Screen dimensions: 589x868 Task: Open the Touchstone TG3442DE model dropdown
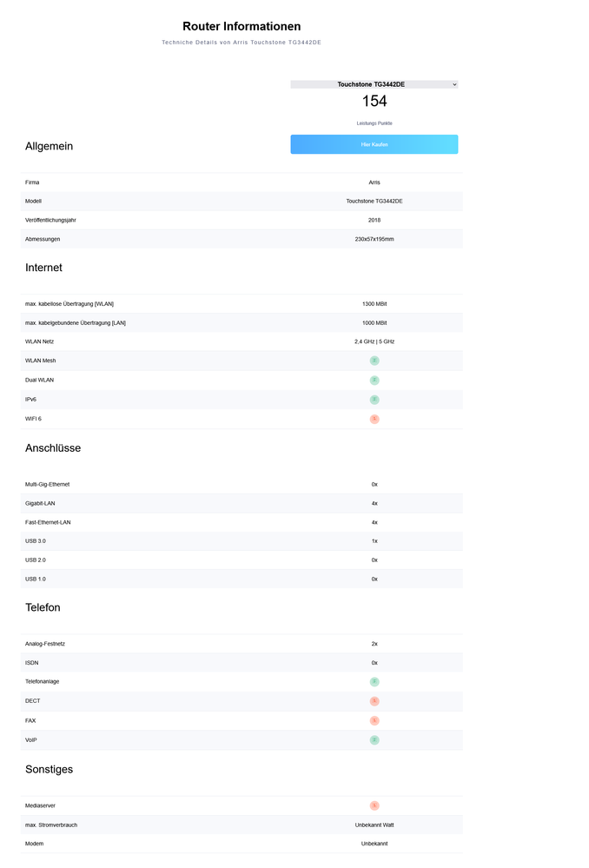374,84
